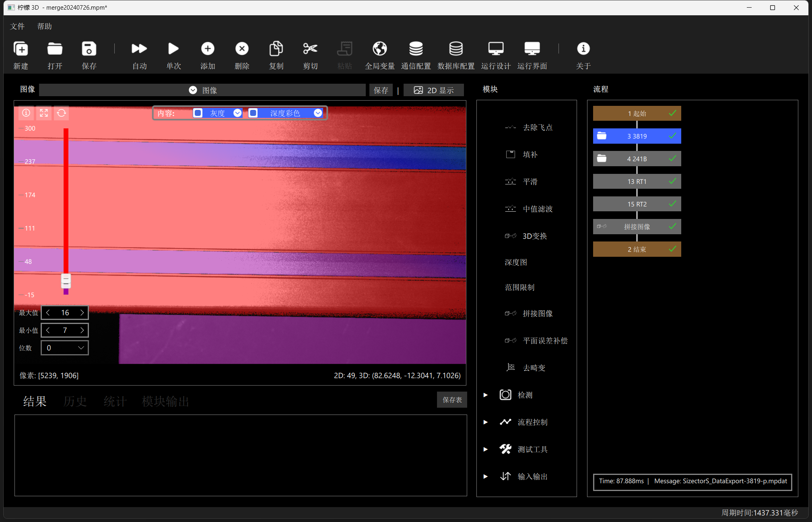Image resolution: width=812 pixels, height=522 pixels.
Task: Start 自动 (auto) run mode
Action: 139,49
